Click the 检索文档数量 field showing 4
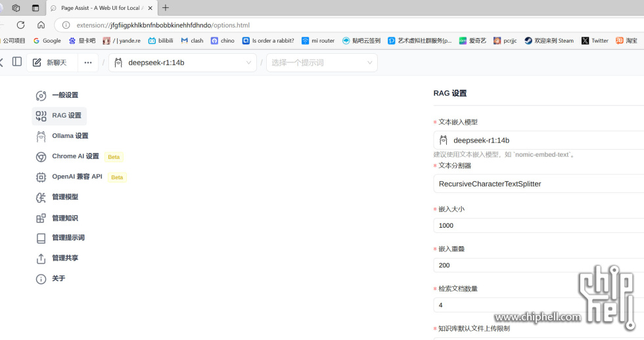 tap(538, 305)
